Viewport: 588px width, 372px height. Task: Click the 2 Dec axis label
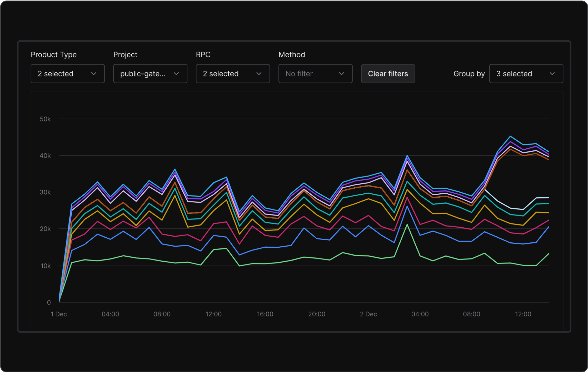tap(368, 314)
